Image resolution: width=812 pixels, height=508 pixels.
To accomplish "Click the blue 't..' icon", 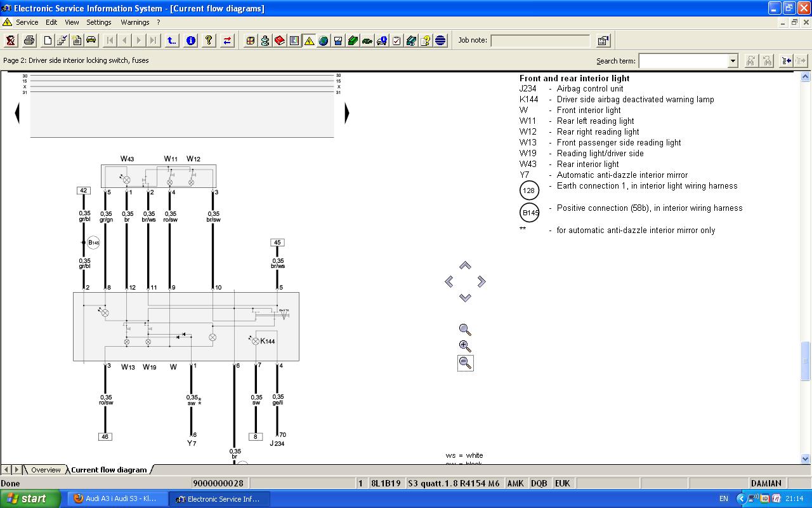I will pyautogui.click(x=172, y=41).
